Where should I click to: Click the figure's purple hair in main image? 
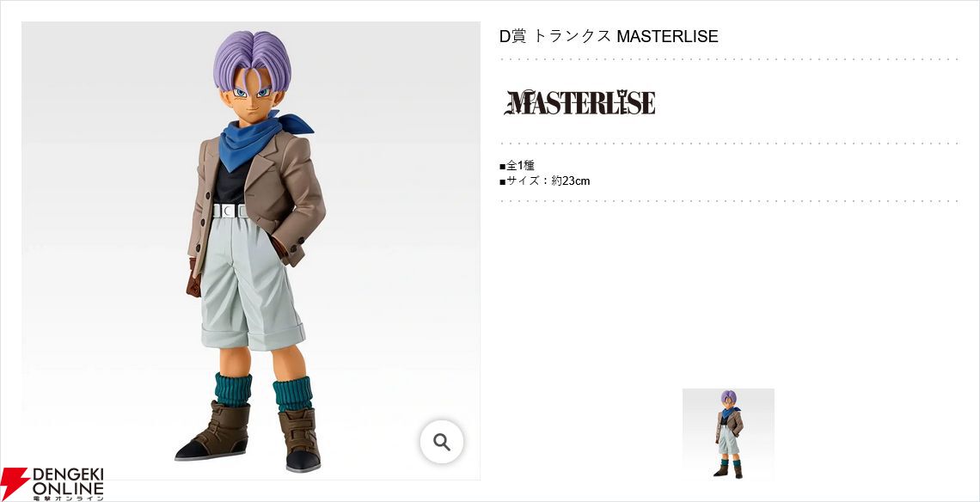click(x=252, y=59)
